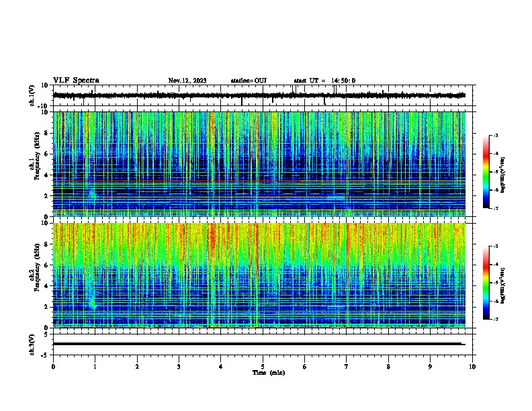Click the "4" tick on the Time axis

tap(221, 367)
